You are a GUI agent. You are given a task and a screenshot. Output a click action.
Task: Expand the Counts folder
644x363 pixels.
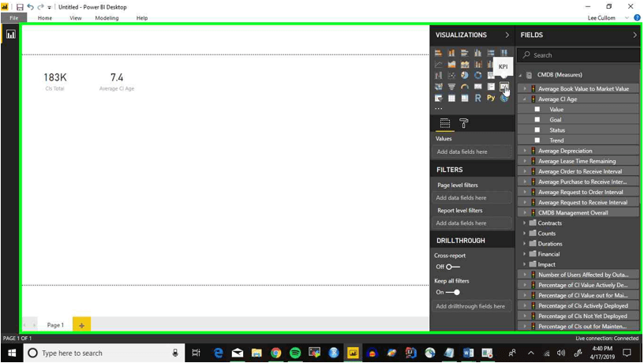pos(525,234)
